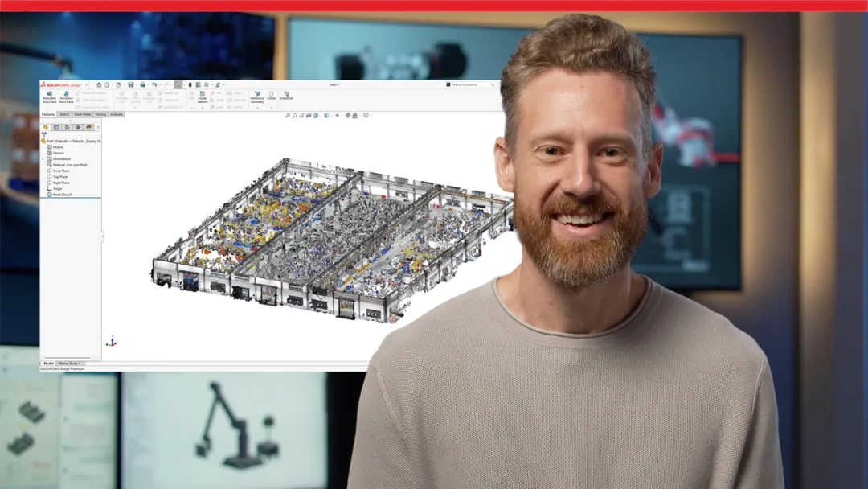The image size is (868, 489).
Task: Switch to the ConfigurationManager panel tab
Action: [x=67, y=127]
